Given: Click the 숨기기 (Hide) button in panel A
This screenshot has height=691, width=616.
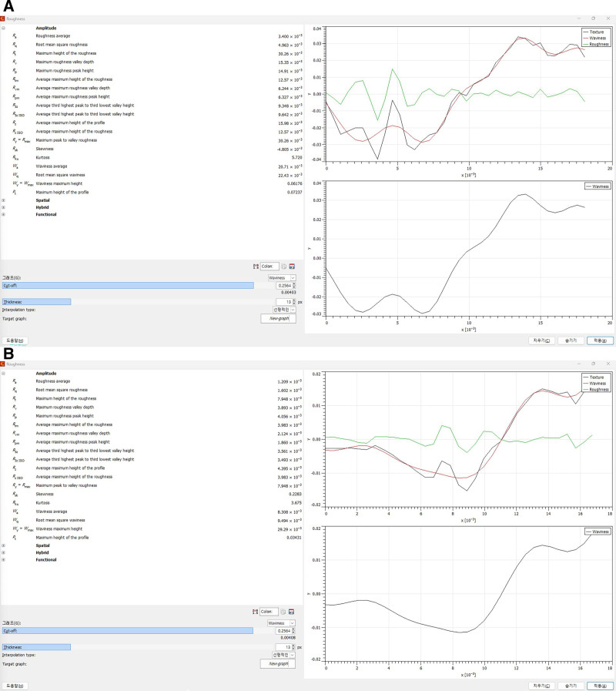Looking at the screenshot, I should coord(571,340).
